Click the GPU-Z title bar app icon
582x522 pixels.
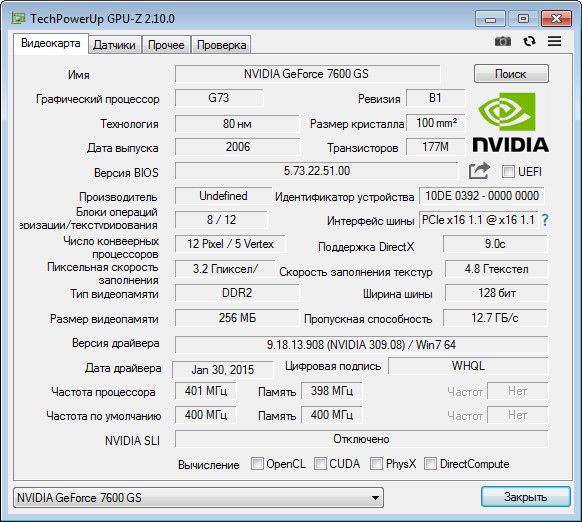[x=18, y=18]
